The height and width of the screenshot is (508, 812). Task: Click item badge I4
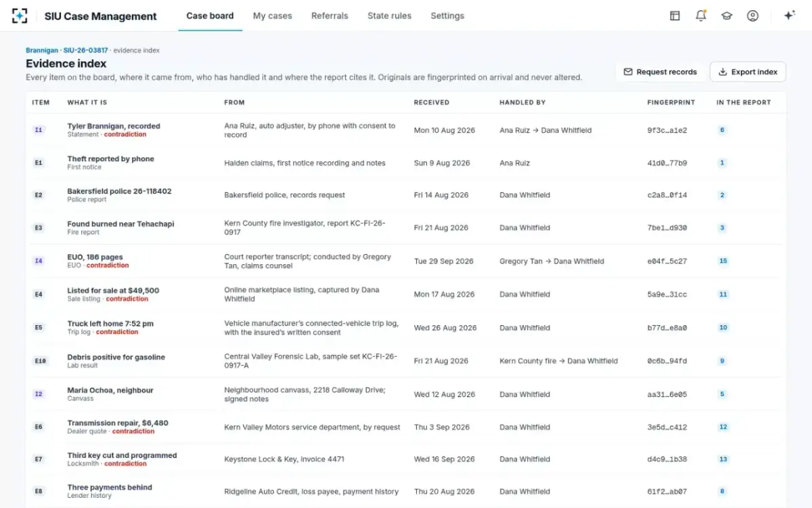tap(39, 261)
